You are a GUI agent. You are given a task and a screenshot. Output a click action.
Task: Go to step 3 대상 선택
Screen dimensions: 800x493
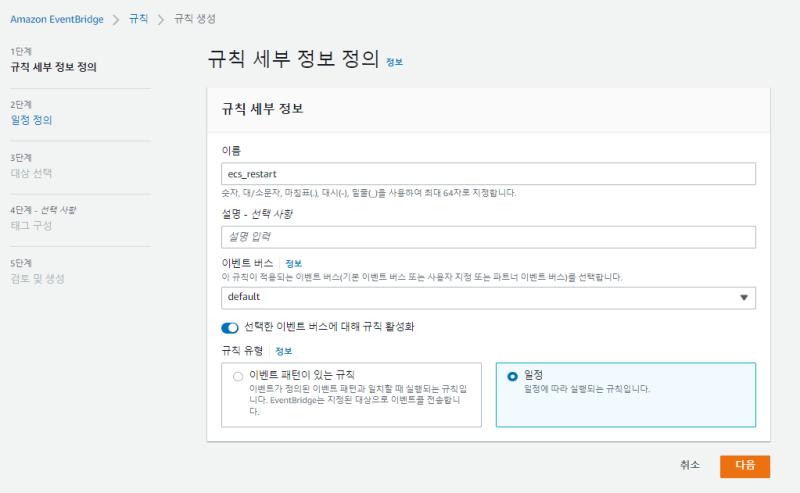(31, 172)
